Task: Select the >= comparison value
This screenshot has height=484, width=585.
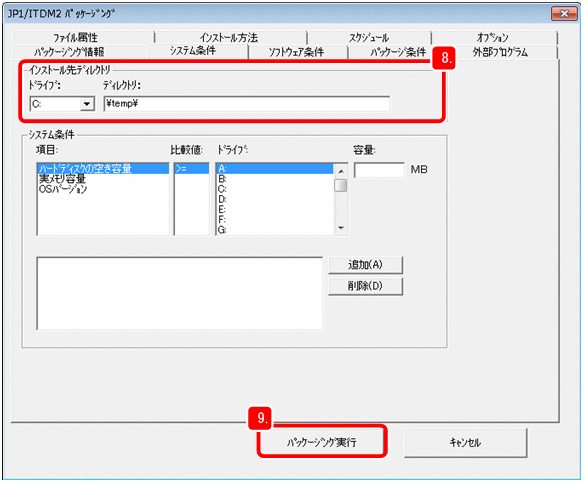Action: point(191,169)
